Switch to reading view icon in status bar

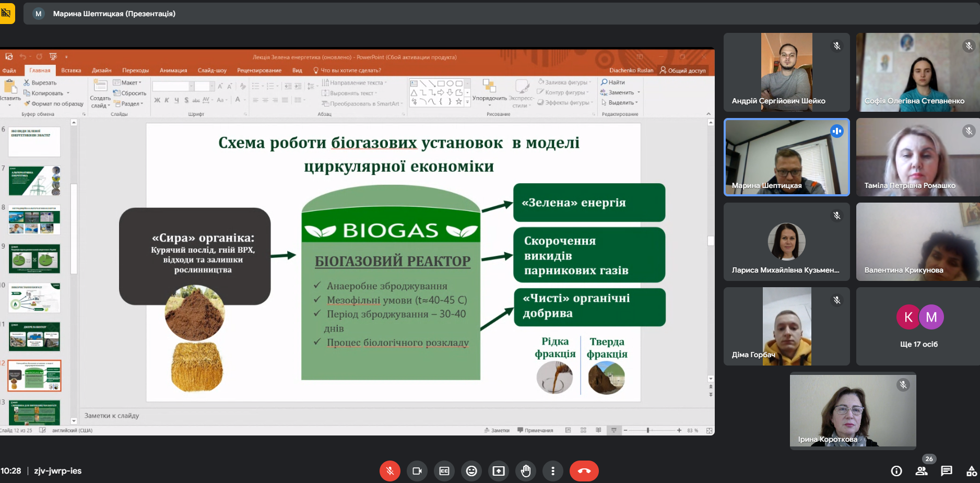click(598, 430)
